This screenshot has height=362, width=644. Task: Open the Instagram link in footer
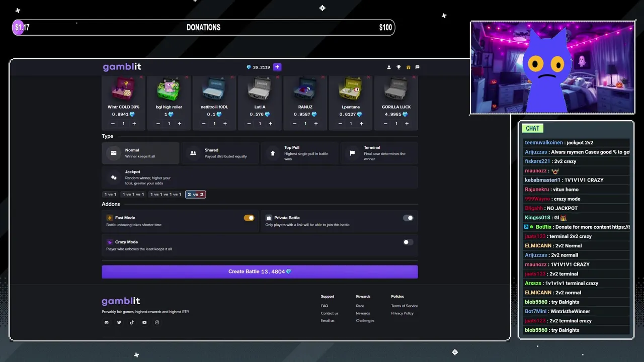(x=157, y=322)
